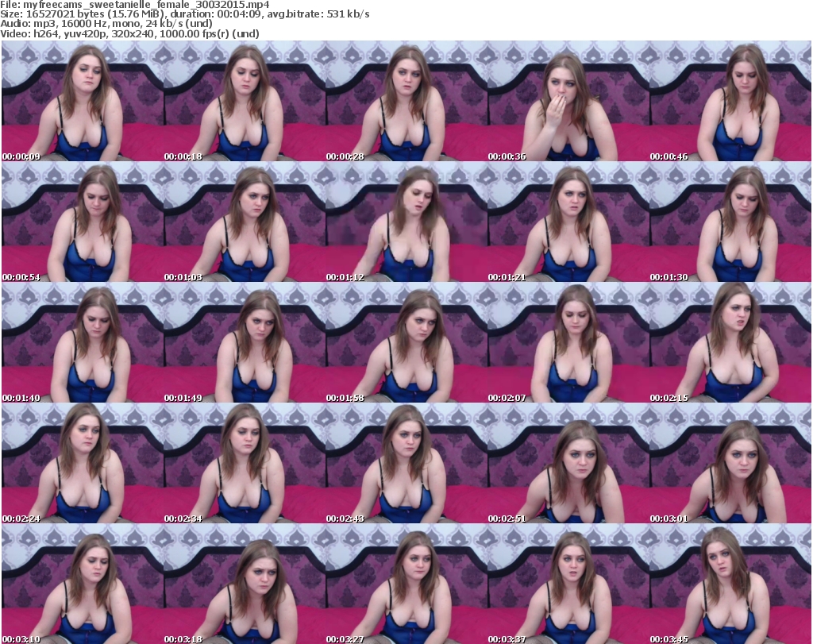Select the thumbnail timestamped 00:02:07
This screenshot has width=813, height=644.
568,342
